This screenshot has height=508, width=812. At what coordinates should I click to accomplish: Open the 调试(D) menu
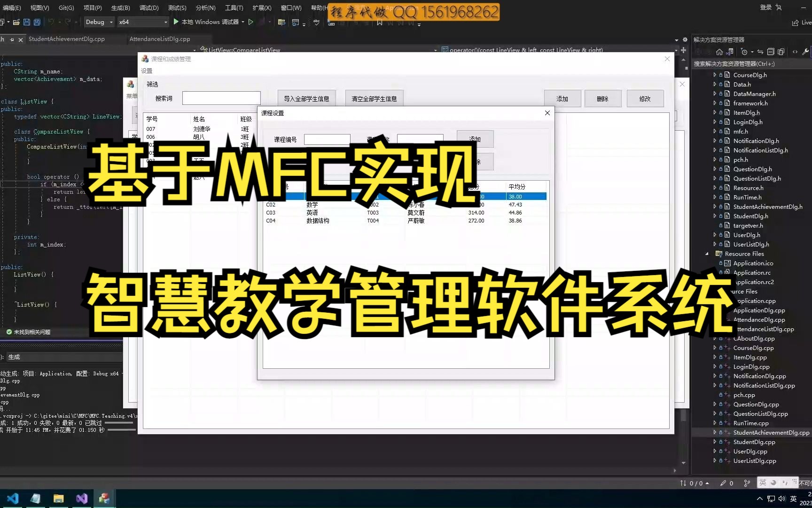click(x=149, y=8)
